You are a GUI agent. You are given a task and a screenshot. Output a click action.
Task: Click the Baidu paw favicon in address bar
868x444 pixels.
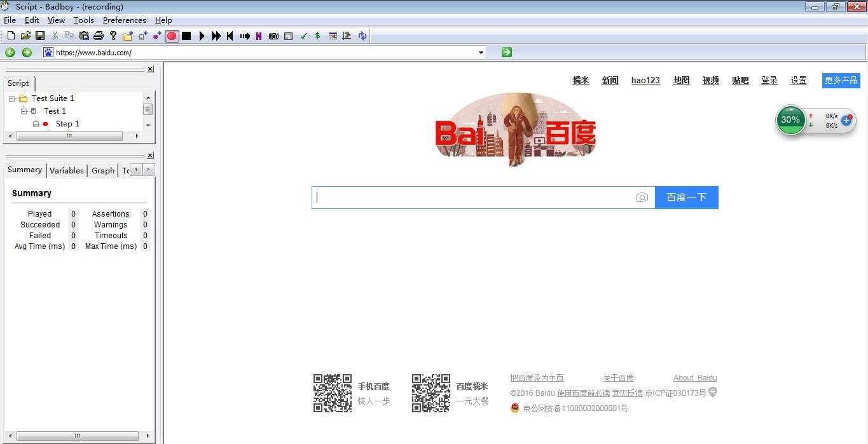(48, 52)
